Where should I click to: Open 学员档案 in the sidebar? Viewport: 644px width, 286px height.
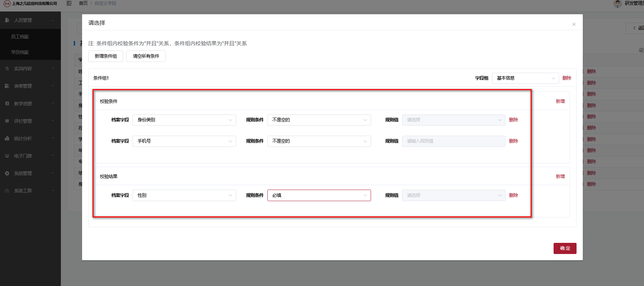point(30,52)
